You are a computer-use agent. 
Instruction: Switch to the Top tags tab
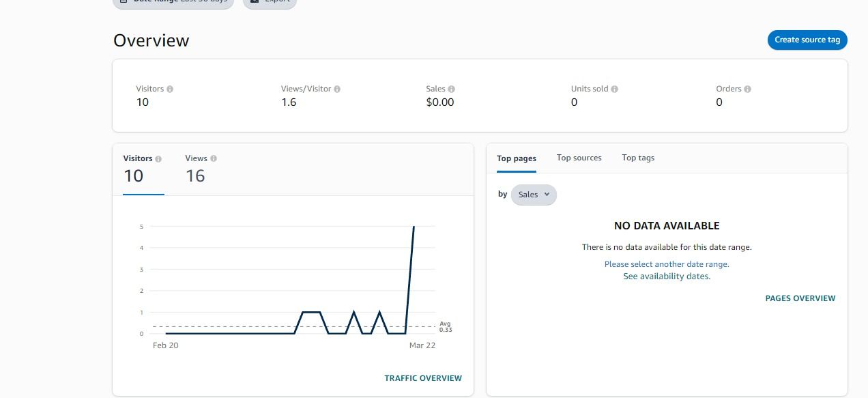pos(638,158)
